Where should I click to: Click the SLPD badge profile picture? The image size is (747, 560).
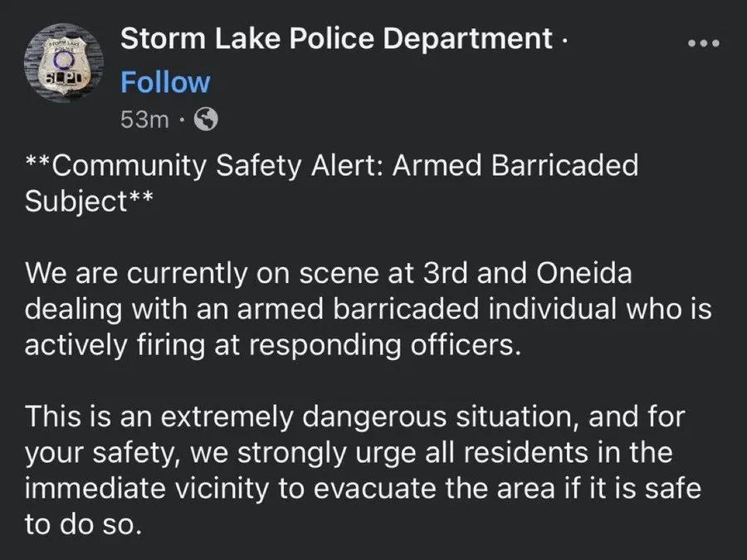(64, 62)
